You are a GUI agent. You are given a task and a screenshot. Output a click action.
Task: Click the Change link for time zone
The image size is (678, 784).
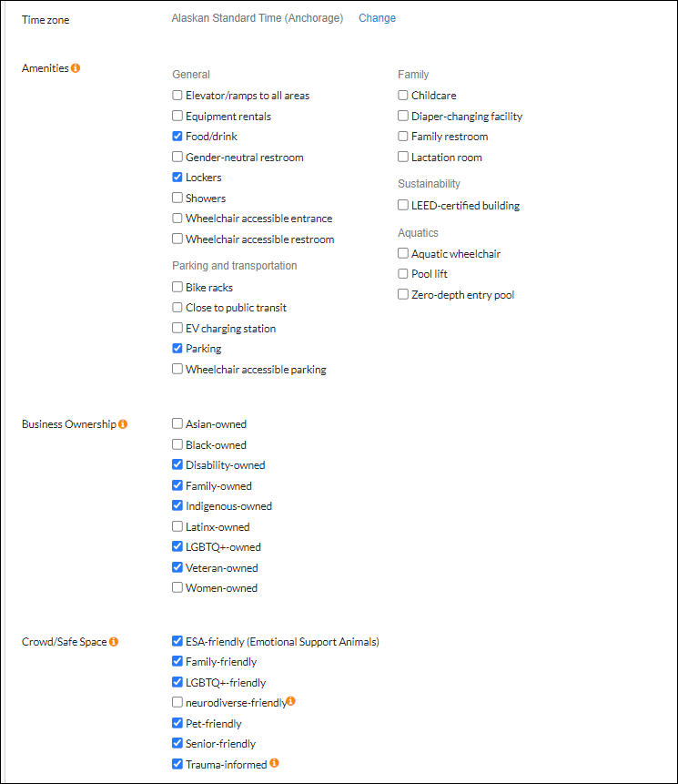(377, 18)
